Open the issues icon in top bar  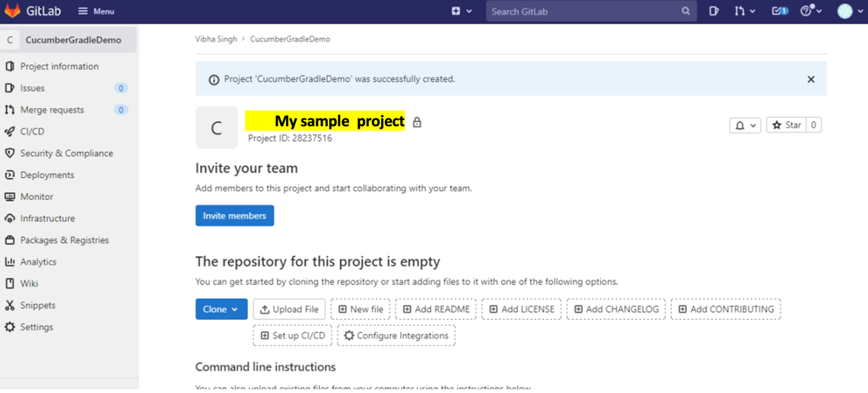pos(714,11)
